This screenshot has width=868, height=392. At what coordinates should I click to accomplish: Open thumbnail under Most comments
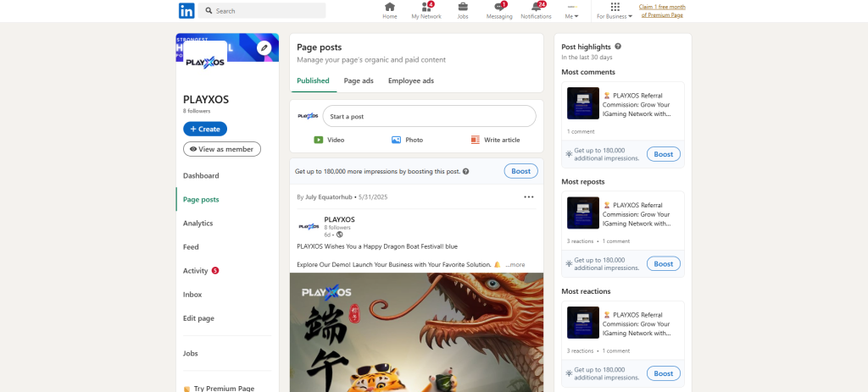coord(583,103)
